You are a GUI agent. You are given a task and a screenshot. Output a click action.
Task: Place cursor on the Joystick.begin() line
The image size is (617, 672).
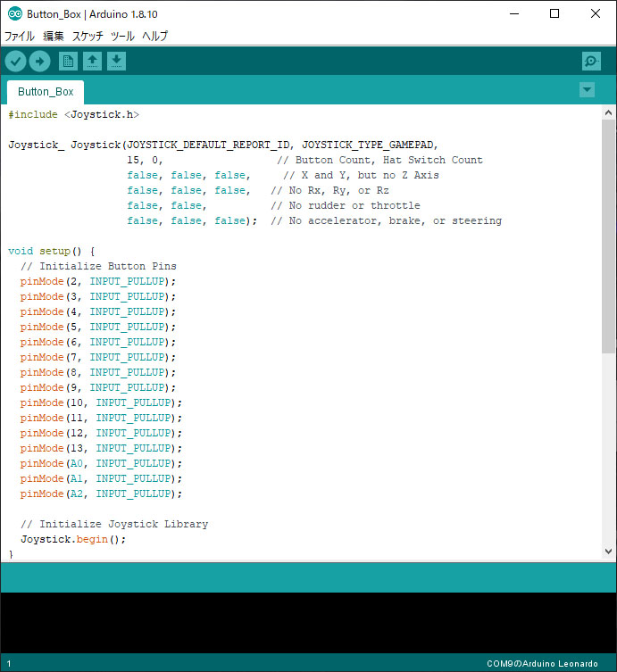tap(74, 539)
